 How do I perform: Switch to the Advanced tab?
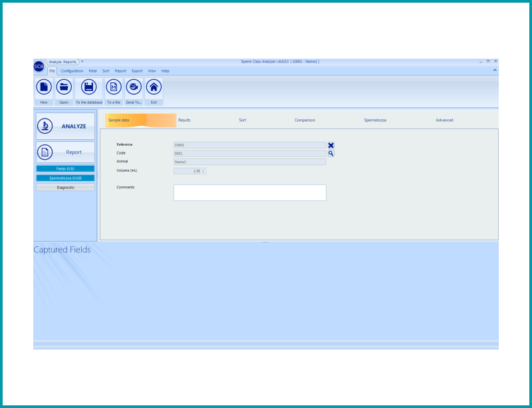444,120
